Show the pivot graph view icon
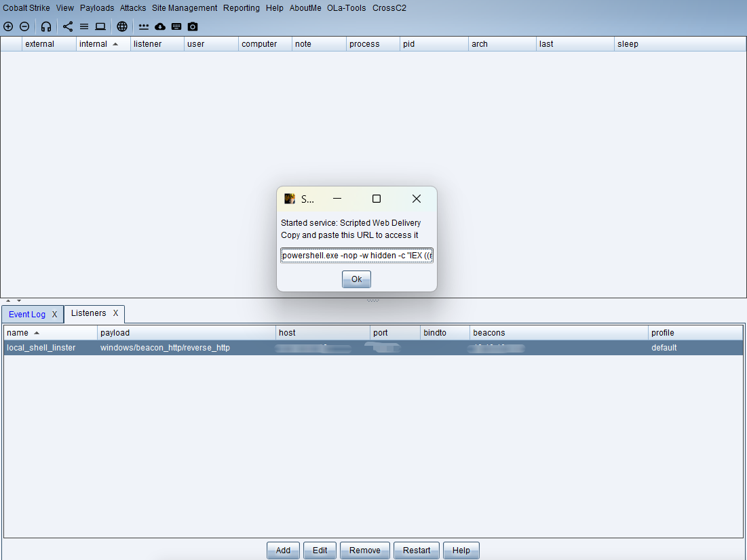The image size is (747, 560). click(x=68, y=26)
